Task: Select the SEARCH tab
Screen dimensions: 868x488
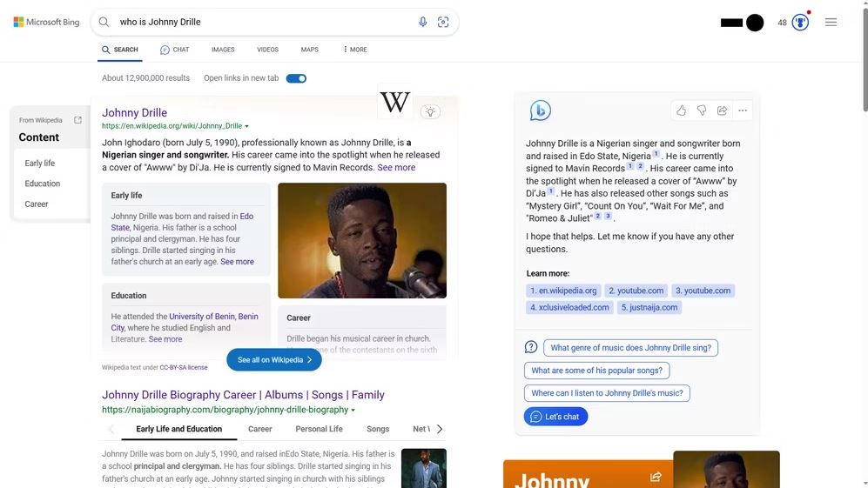Action: pos(119,50)
